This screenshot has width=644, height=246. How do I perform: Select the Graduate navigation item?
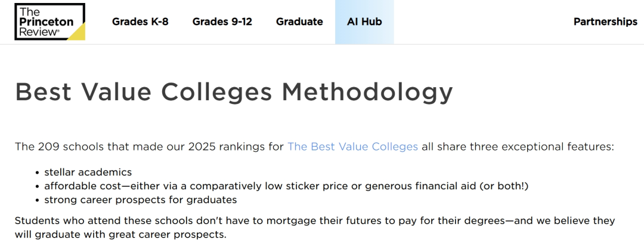coord(299,22)
